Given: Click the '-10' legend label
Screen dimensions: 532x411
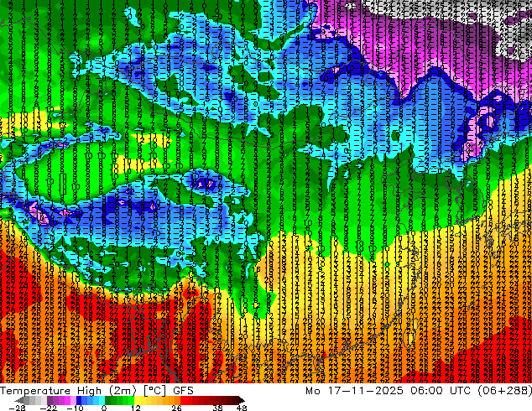Looking at the screenshot, I should (x=75, y=408).
